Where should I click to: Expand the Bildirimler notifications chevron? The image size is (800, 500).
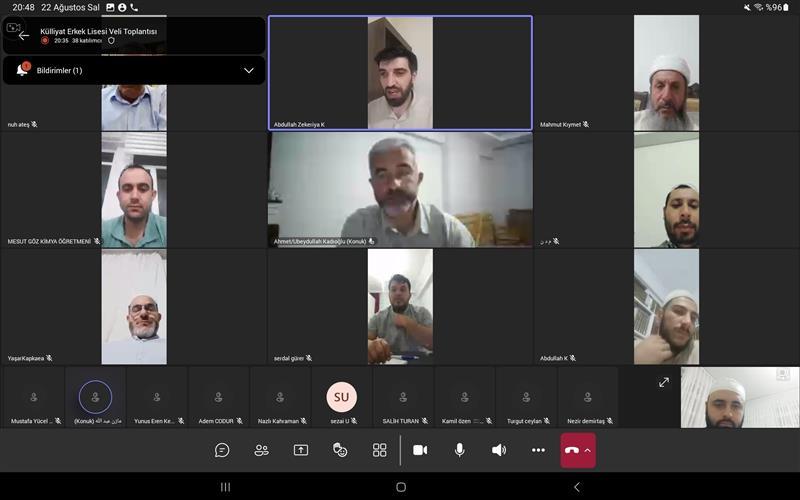(249, 70)
